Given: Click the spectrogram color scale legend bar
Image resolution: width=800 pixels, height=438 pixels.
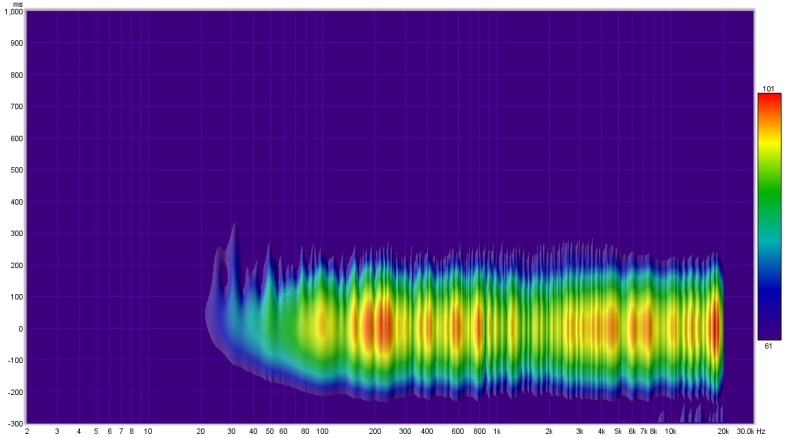Looking at the screenshot, I should click(x=769, y=216).
